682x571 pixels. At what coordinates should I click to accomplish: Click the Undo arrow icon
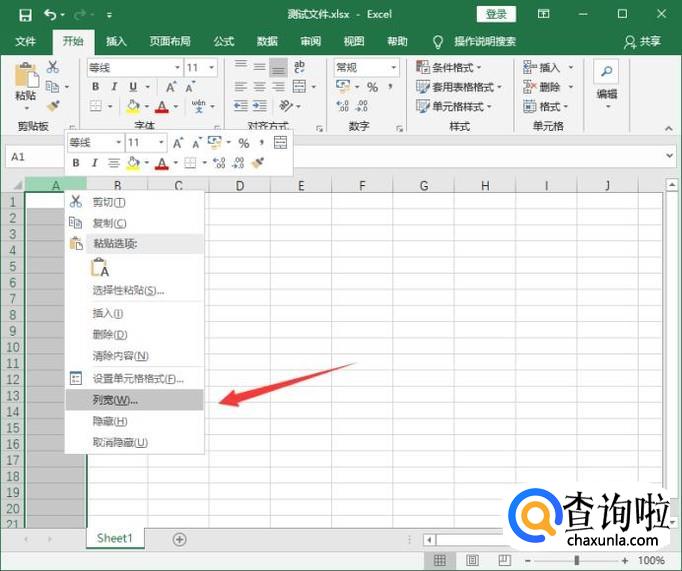pos(50,15)
